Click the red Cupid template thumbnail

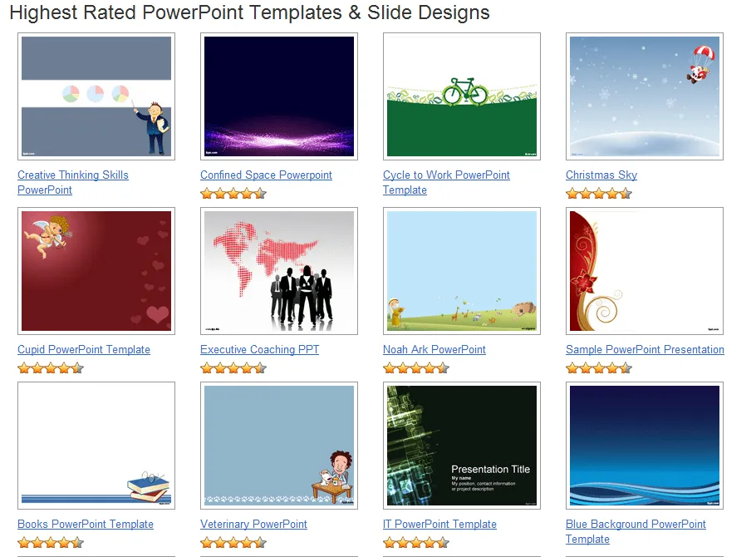click(96, 270)
